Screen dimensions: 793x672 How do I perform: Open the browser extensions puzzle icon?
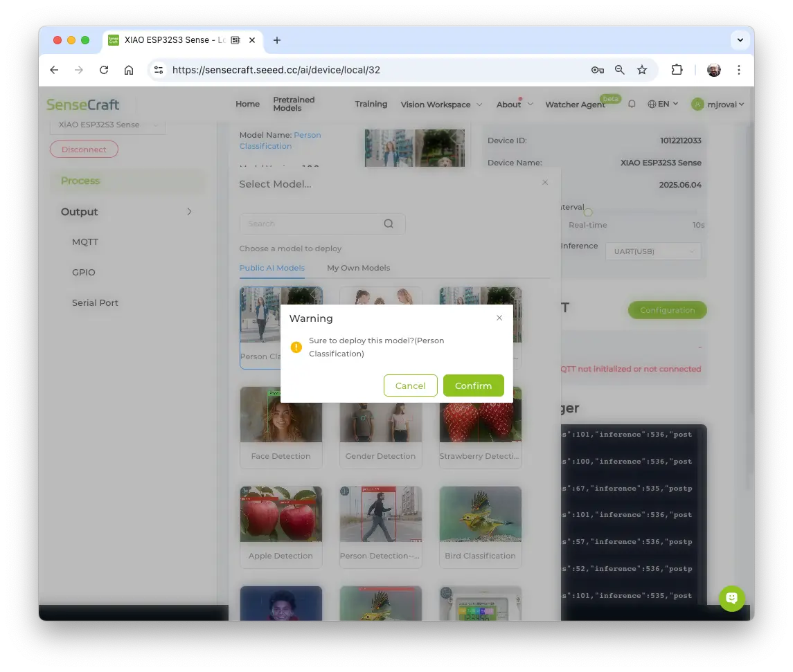pyautogui.click(x=677, y=70)
